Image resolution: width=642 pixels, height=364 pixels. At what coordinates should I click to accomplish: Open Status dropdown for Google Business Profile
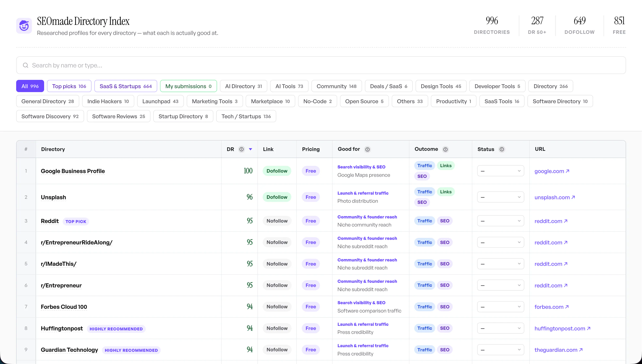tap(500, 171)
